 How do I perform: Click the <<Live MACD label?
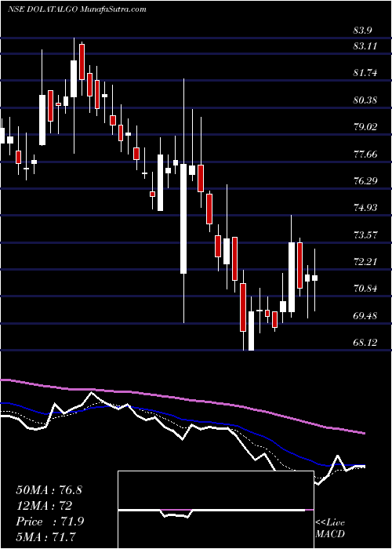point(330,528)
